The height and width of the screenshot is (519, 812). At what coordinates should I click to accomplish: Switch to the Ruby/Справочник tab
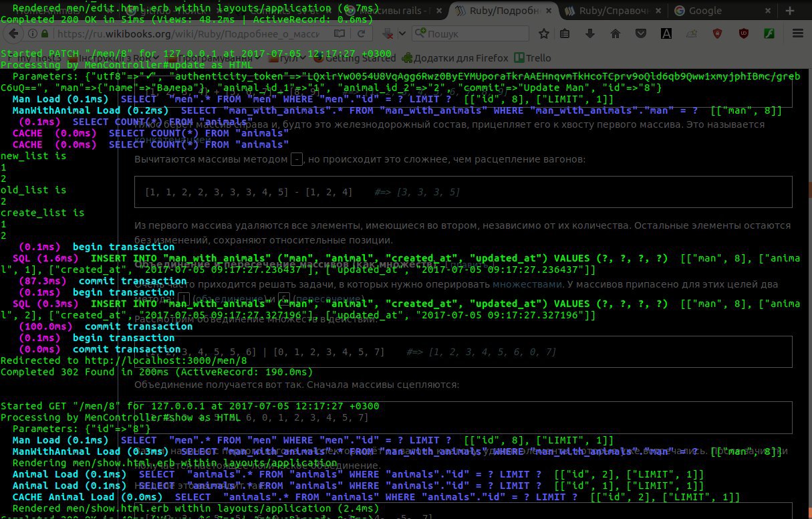607,11
